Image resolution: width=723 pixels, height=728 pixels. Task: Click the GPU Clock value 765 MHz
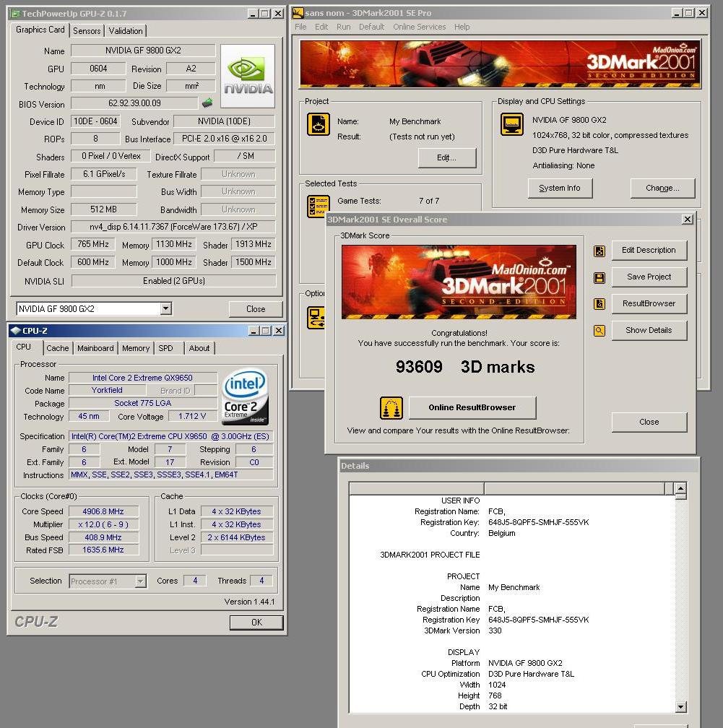pyautogui.click(x=93, y=244)
